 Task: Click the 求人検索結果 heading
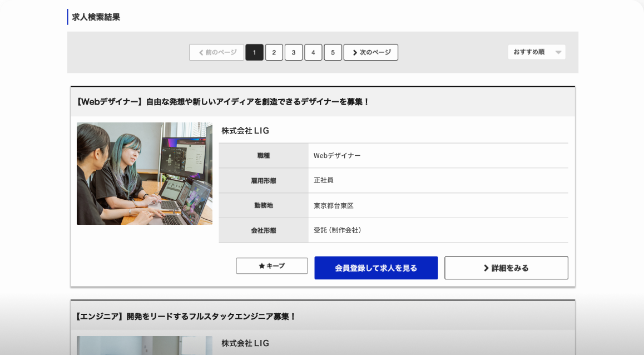tap(96, 17)
